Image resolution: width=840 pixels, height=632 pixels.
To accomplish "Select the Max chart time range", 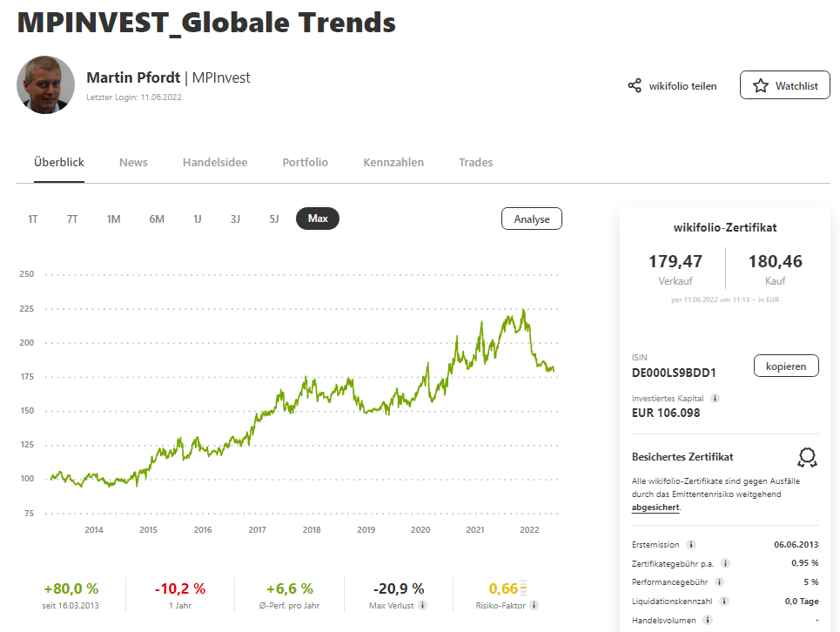I will 318,219.
